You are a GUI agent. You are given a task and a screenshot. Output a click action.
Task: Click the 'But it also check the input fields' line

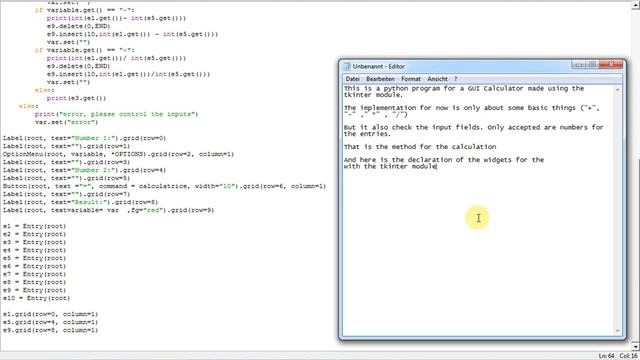coord(473,127)
